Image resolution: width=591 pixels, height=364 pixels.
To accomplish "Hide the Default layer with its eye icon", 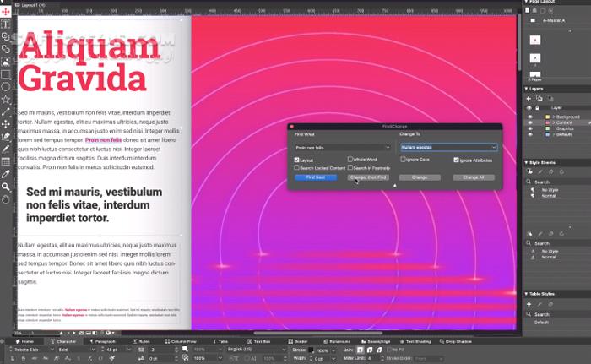I will (x=530, y=134).
